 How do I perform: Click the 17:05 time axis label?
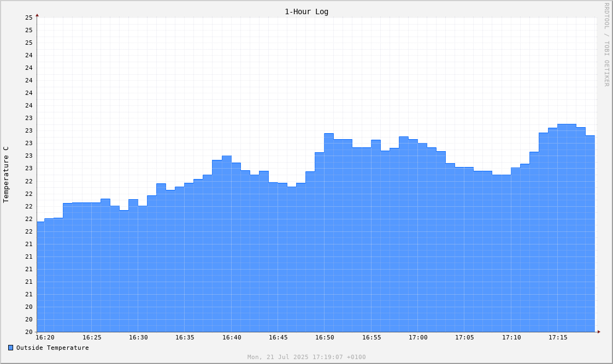point(464,337)
